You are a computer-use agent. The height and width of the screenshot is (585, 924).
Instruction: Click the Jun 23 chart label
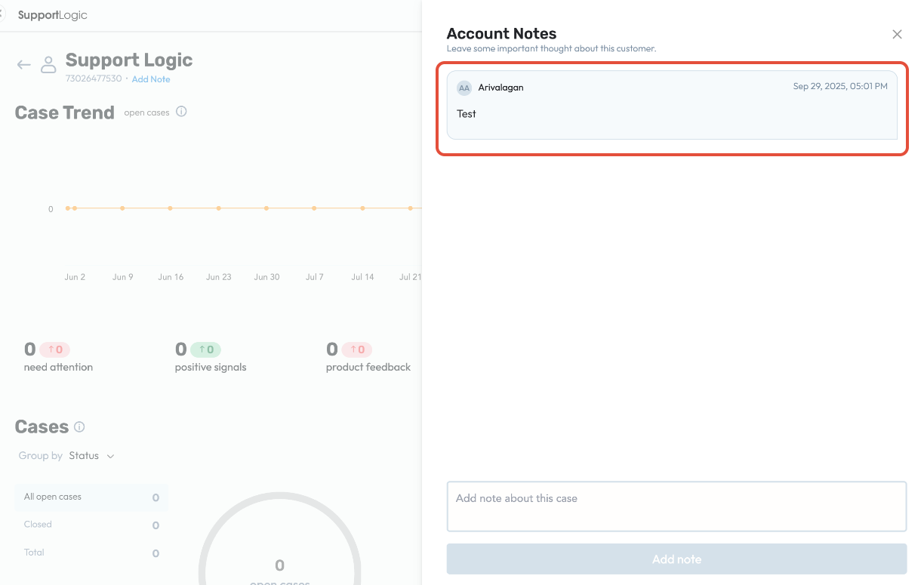[218, 277]
